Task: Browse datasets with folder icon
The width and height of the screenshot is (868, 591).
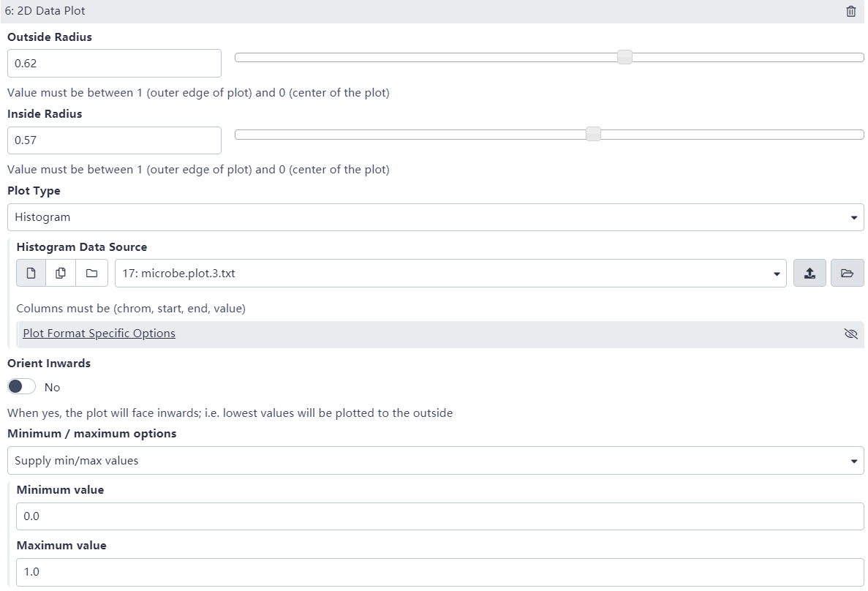Action: pos(847,273)
